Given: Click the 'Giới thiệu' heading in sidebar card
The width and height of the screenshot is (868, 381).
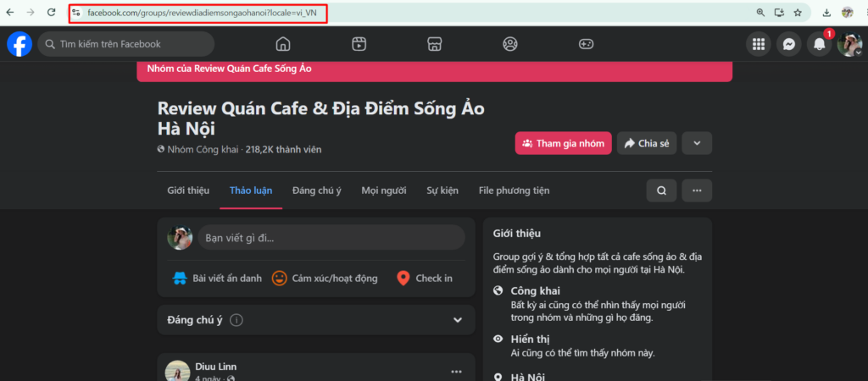Looking at the screenshot, I should [x=517, y=234].
